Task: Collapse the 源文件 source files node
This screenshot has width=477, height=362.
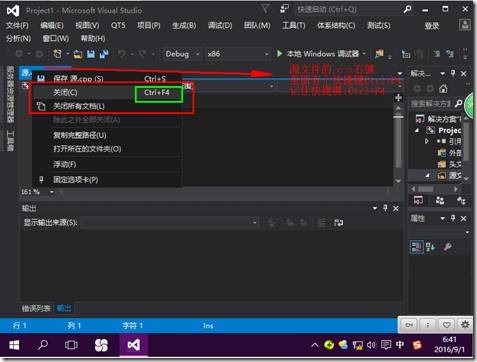Action: [427, 175]
